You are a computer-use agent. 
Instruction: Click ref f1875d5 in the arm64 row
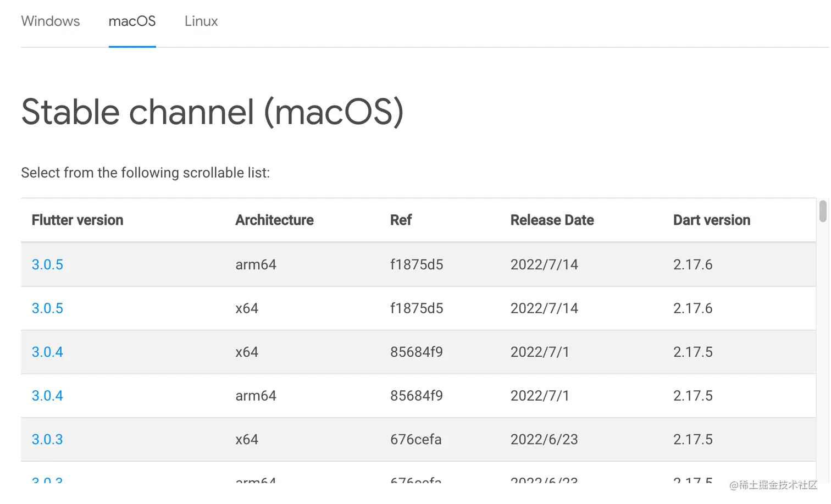click(x=417, y=264)
